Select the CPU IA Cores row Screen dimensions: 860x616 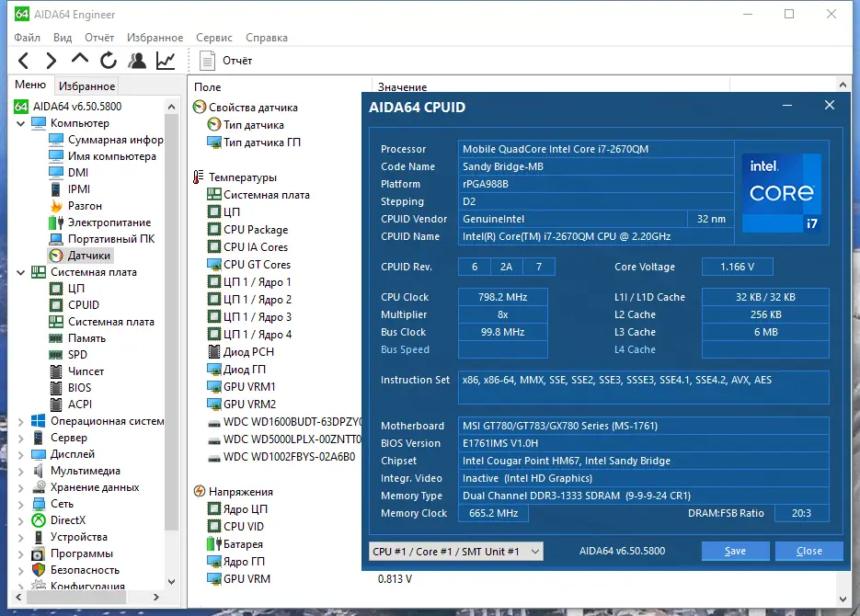255,247
